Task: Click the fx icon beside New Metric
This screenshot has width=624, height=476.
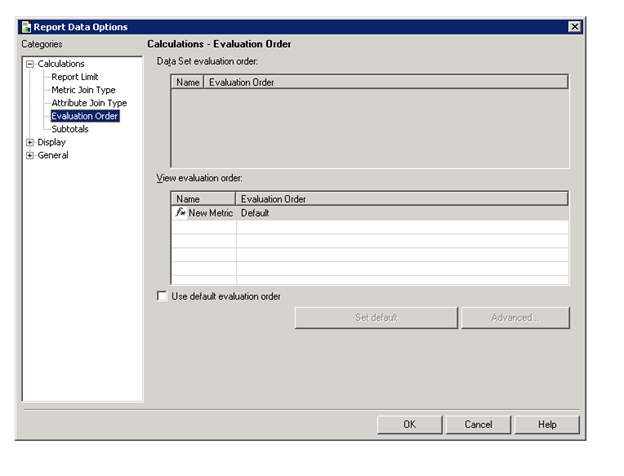Action: tap(180, 213)
